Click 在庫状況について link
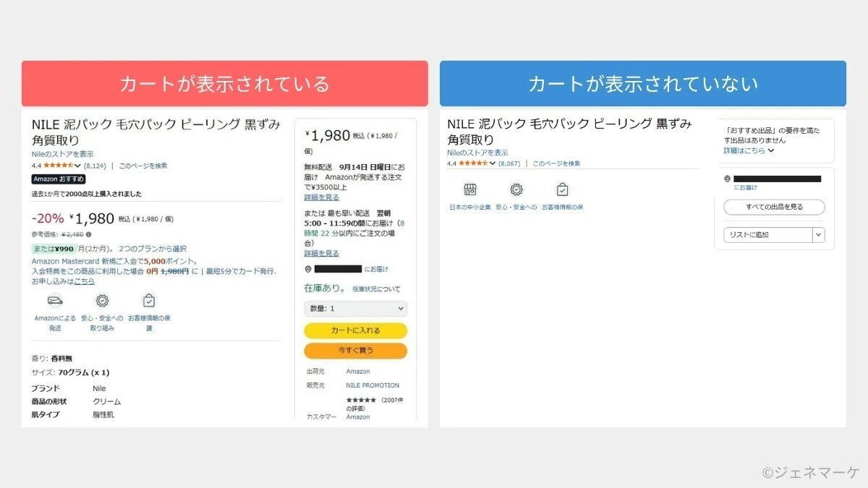 [x=376, y=289]
